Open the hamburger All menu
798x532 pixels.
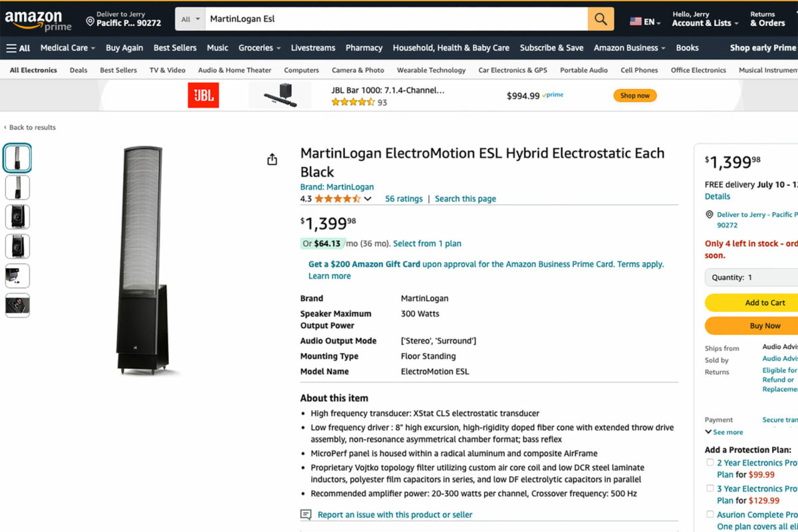19,48
